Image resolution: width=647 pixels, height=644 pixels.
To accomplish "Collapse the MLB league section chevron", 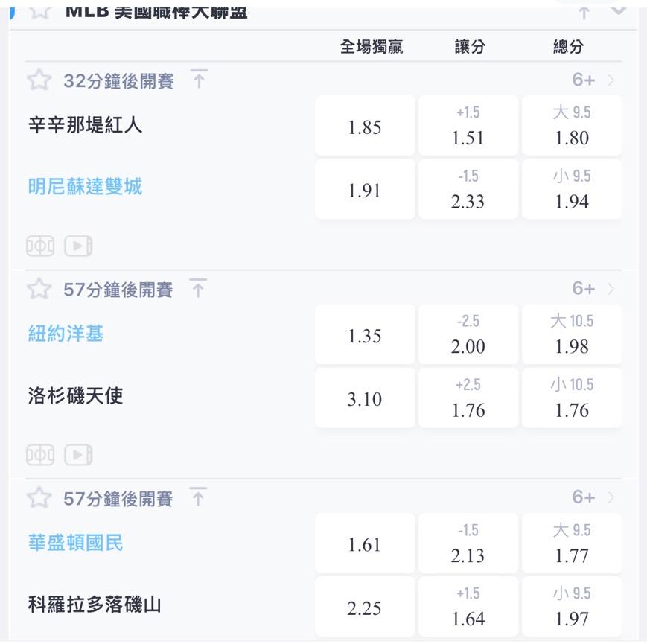I will click(619, 10).
